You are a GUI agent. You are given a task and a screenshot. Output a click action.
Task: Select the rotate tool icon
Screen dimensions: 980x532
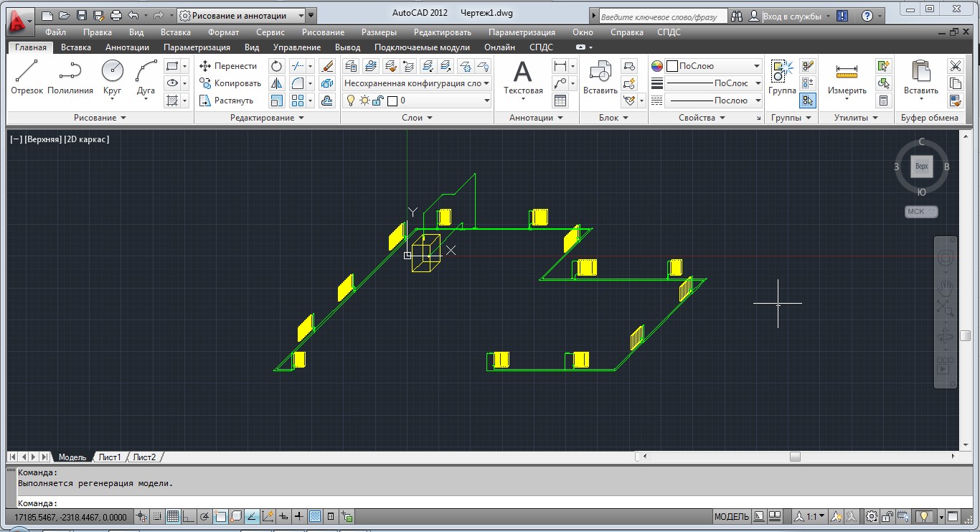(x=277, y=66)
